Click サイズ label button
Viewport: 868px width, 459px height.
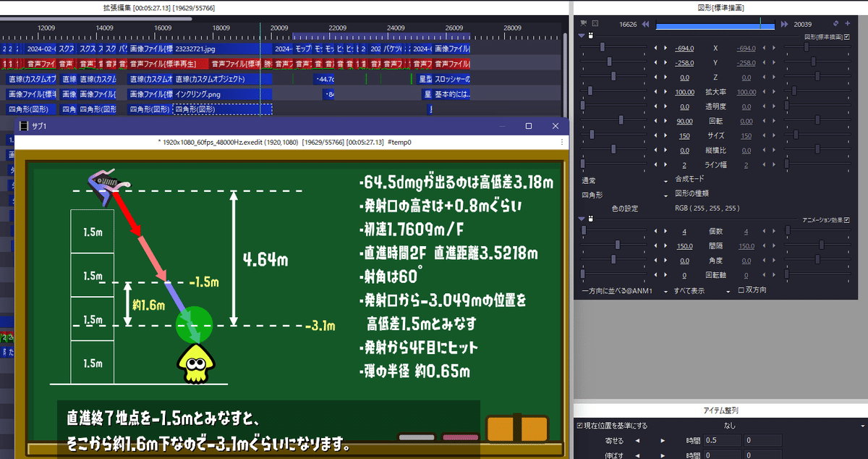715,135
